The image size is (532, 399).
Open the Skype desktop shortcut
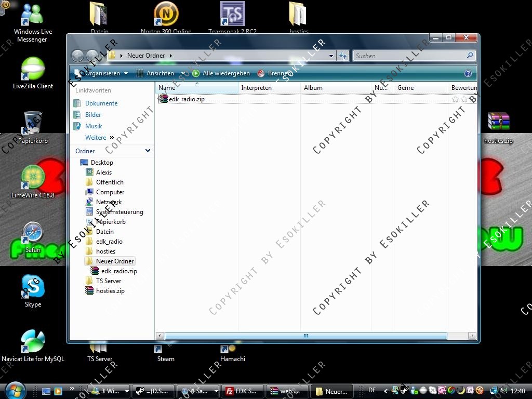[x=33, y=287]
